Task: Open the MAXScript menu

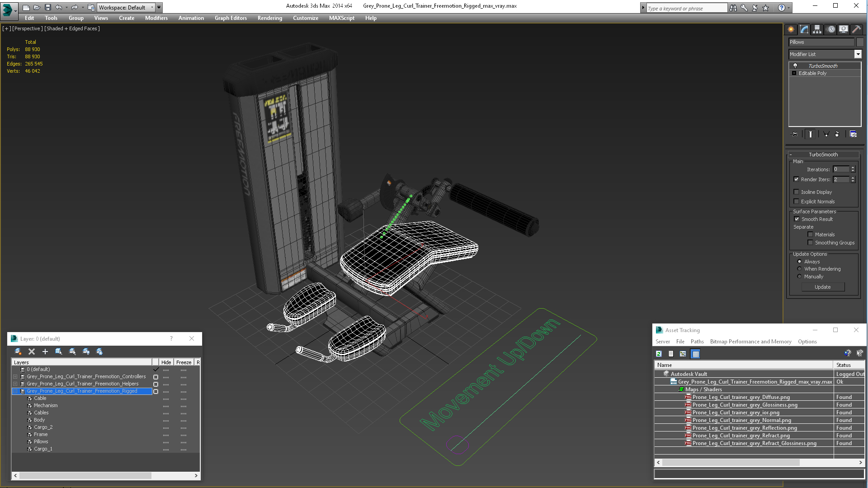Action: pyautogui.click(x=342, y=18)
